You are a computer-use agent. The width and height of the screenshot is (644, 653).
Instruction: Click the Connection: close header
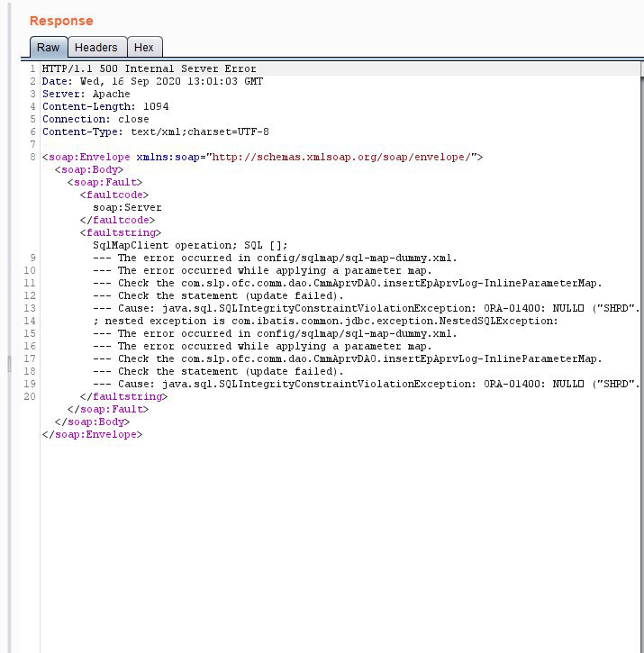95,119
